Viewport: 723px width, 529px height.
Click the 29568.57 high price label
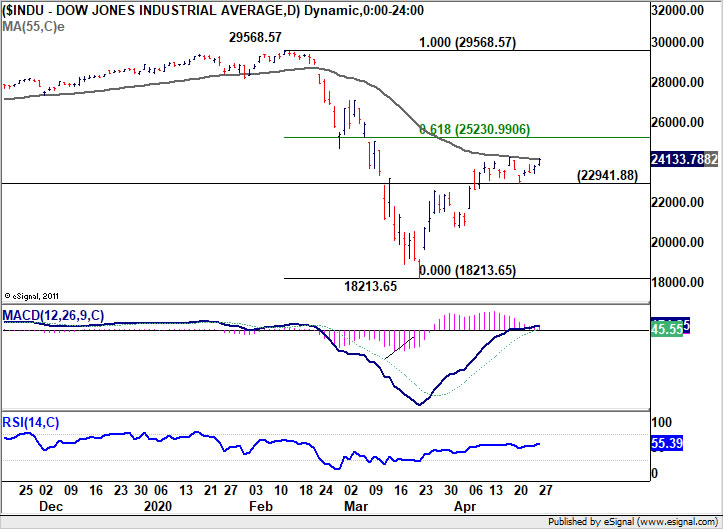click(255, 37)
